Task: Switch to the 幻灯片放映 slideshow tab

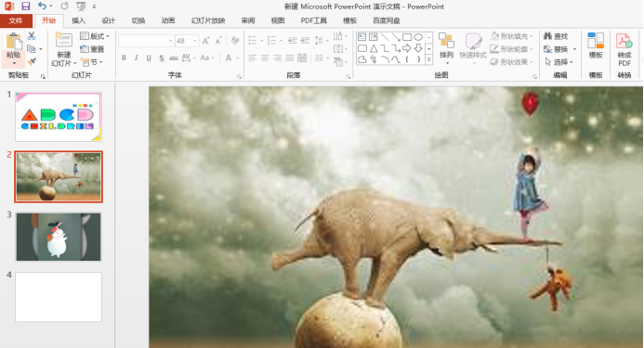Action: [x=208, y=20]
